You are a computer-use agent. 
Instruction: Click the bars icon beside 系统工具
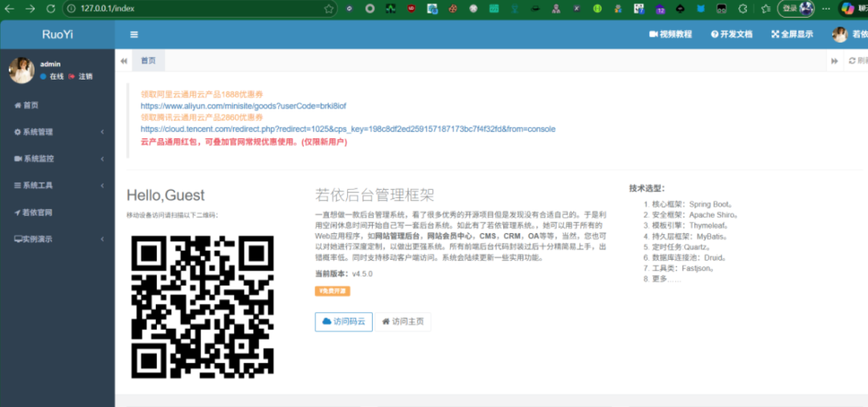[x=17, y=186]
